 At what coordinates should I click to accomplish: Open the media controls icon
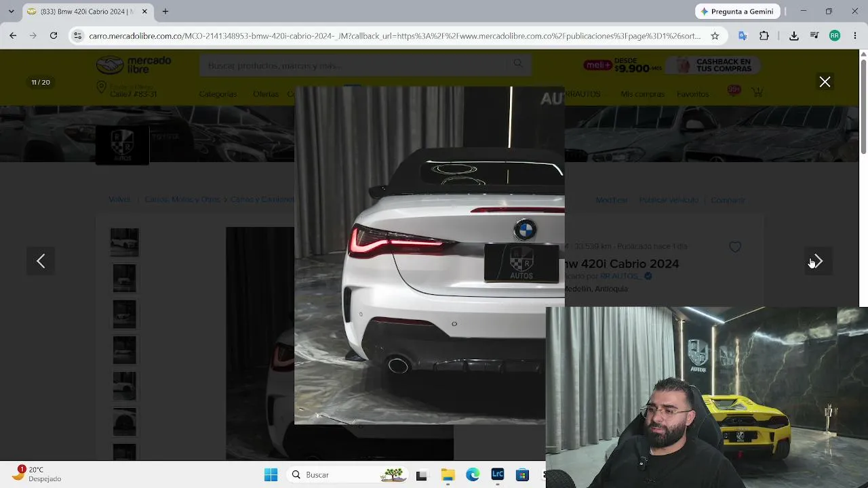(x=814, y=36)
